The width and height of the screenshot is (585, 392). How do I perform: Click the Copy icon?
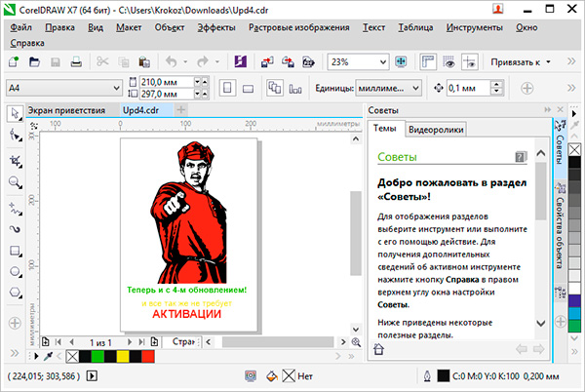click(124, 61)
